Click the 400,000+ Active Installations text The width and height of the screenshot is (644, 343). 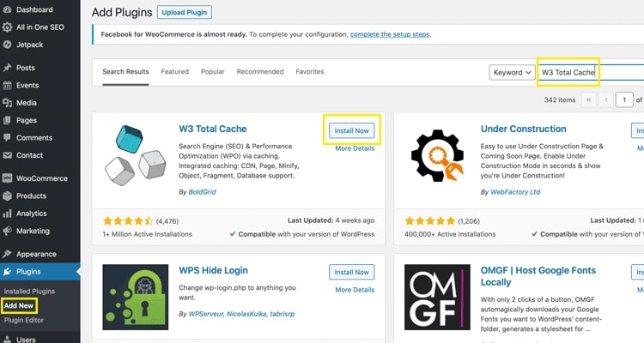450,234
